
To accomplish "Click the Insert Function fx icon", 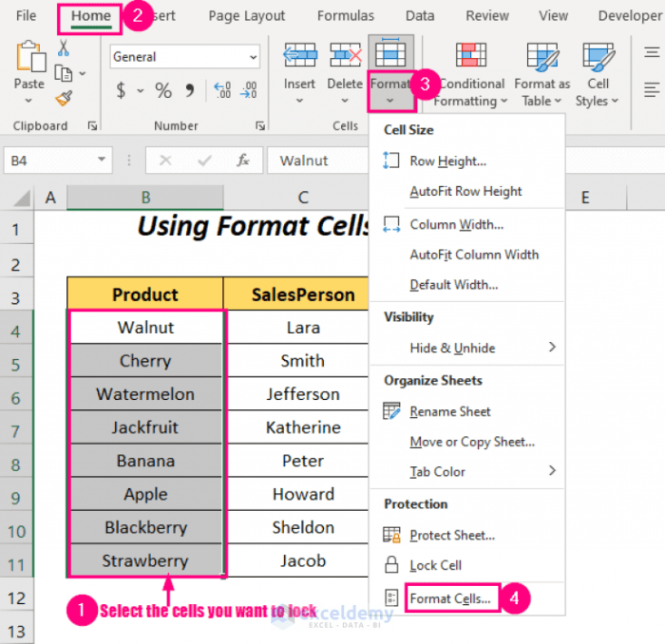I will click(x=243, y=161).
